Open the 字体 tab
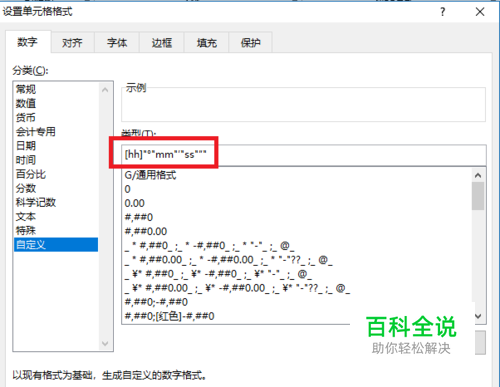Screen dimensions: 500x387 click(x=117, y=43)
